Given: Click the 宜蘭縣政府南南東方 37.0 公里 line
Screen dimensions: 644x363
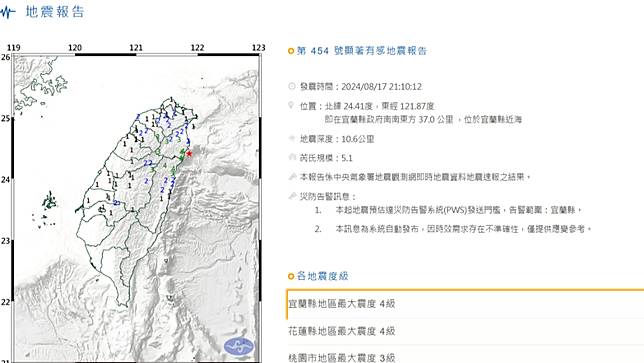Looking at the screenshot, I should pos(423,119).
